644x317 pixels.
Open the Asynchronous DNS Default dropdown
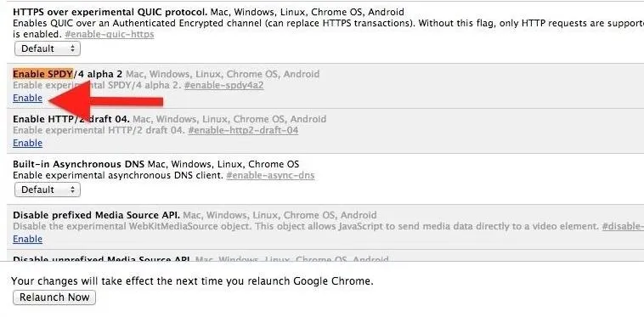tap(48, 190)
